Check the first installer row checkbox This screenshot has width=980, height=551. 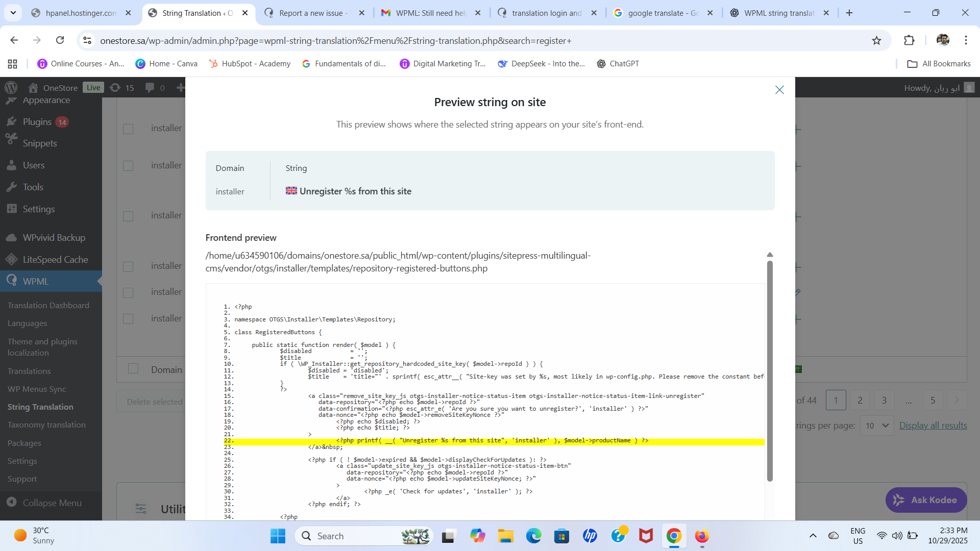[128, 129]
